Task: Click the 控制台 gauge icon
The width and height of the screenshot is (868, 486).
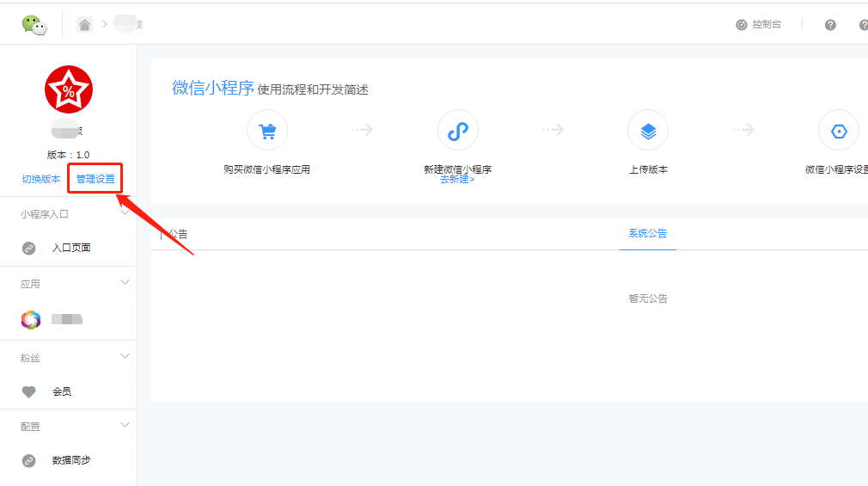Action: point(741,25)
